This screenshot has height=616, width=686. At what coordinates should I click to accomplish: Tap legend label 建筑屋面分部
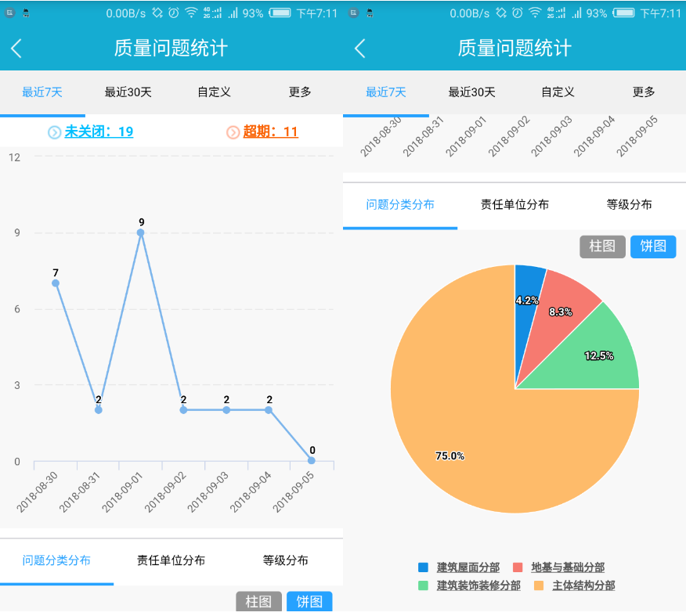[468, 567]
